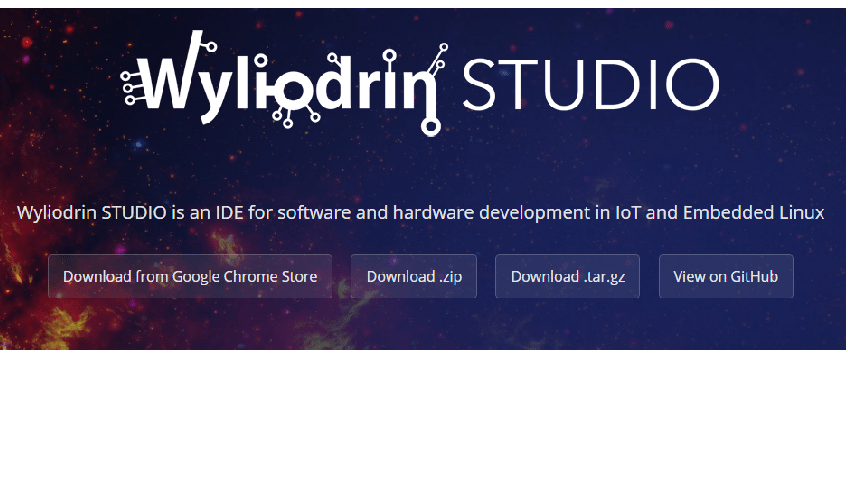Click the Download .tar.gz button
848x480 pixels.
tap(567, 276)
